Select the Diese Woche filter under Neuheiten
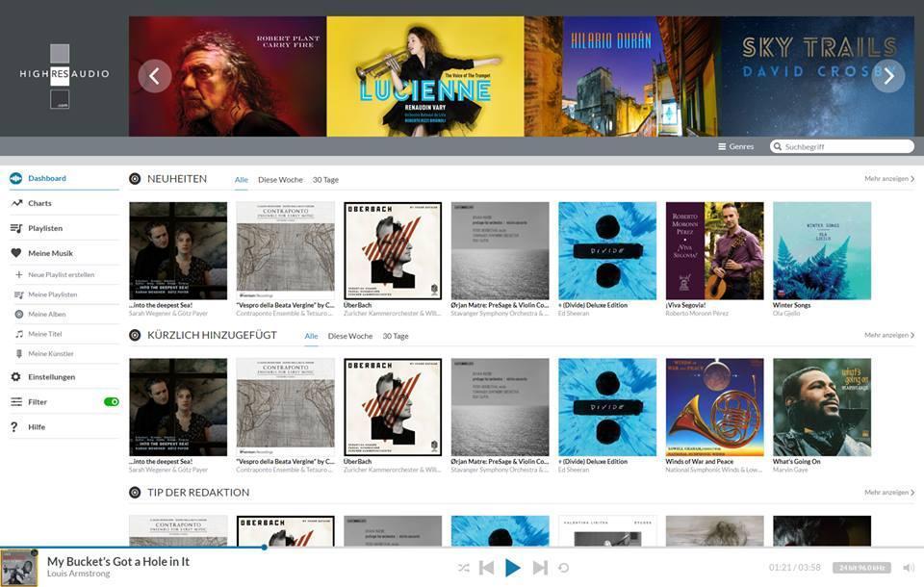Viewport: 924px width, 587px height. pos(280,180)
